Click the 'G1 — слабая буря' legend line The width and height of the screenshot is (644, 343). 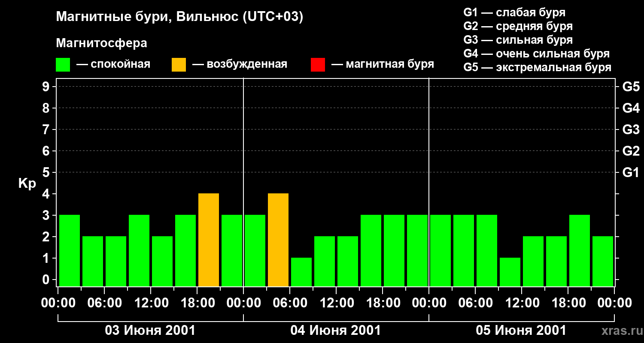click(x=514, y=12)
